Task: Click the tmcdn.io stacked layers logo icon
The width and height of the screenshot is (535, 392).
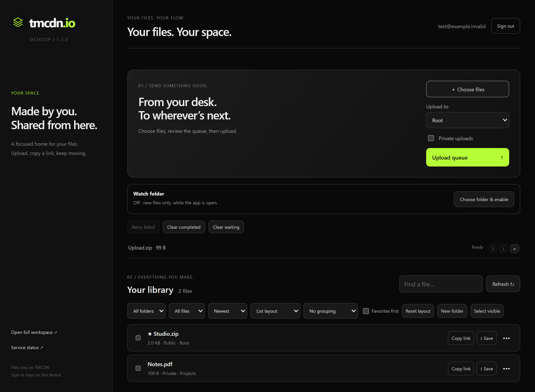Action: 18,23
